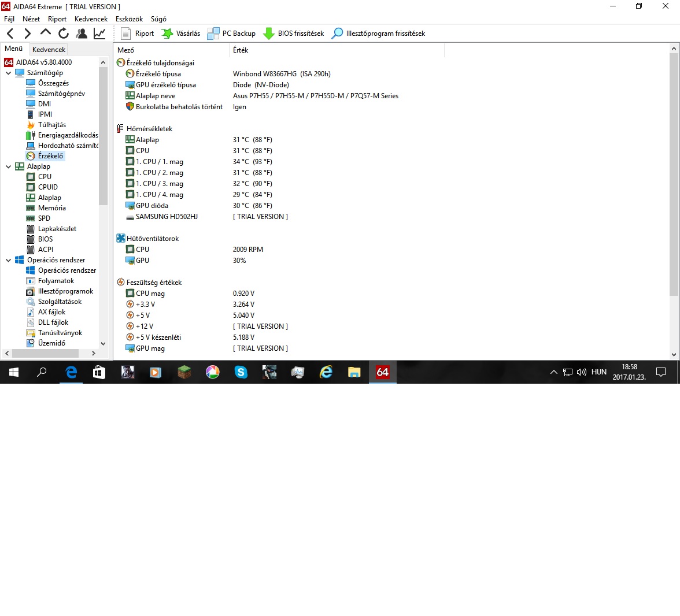
Task: Click main panel vertical scrollbar down arrow
Action: click(x=674, y=355)
